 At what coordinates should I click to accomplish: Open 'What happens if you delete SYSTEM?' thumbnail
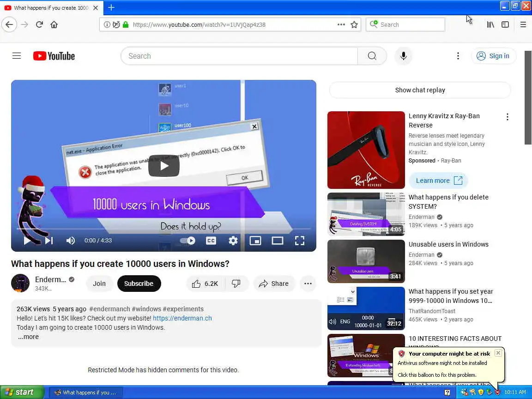coord(366,214)
